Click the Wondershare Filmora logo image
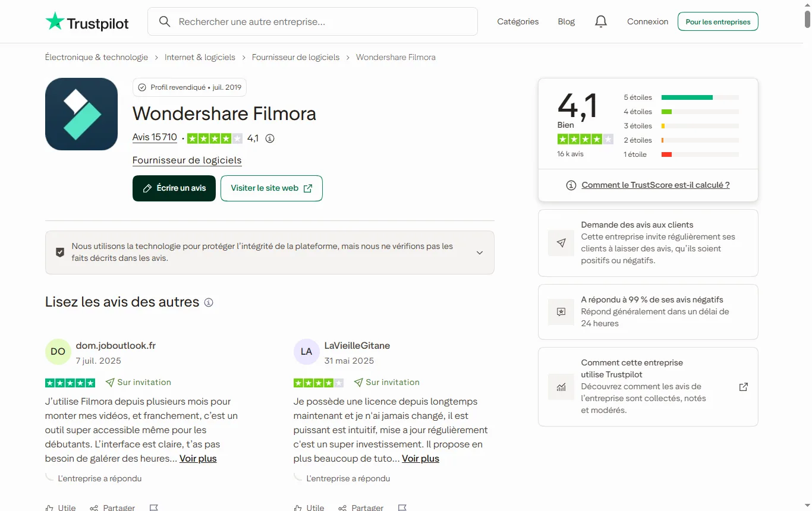The width and height of the screenshot is (812, 511). [81, 114]
